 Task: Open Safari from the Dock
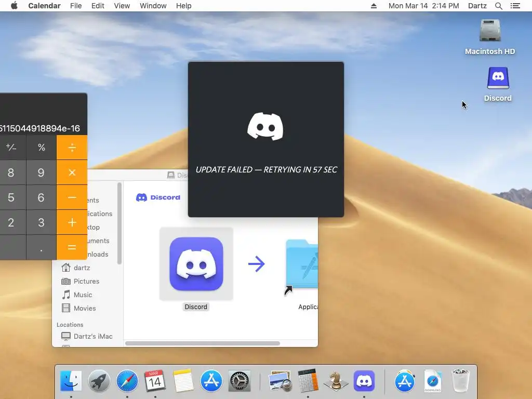pyautogui.click(x=127, y=381)
